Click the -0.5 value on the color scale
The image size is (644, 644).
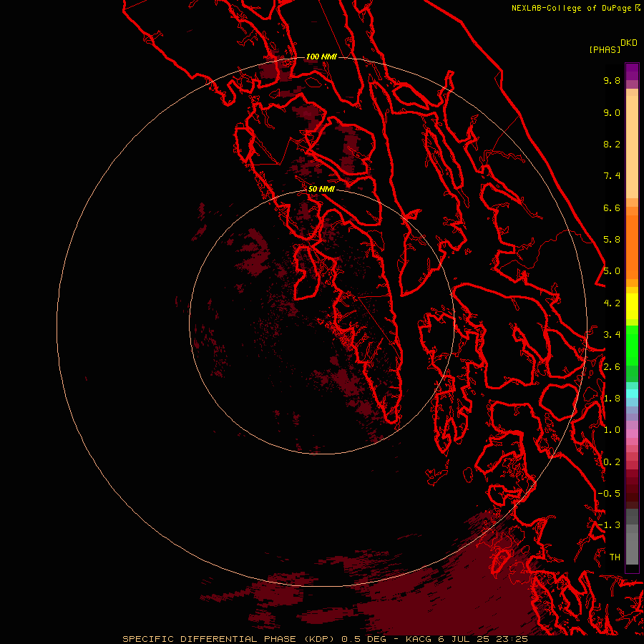(609, 494)
